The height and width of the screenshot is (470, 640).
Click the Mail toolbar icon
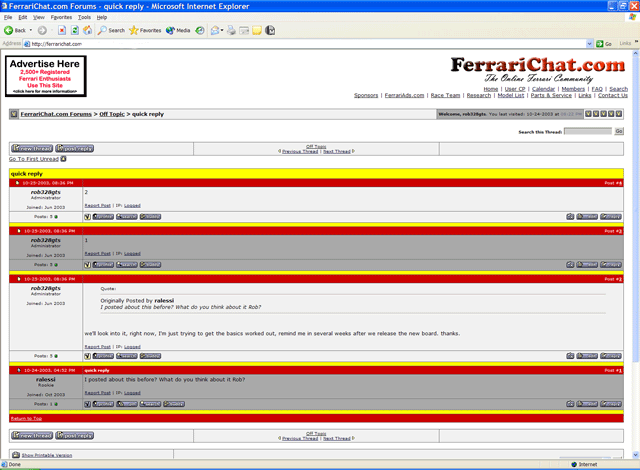click(215, 30)
